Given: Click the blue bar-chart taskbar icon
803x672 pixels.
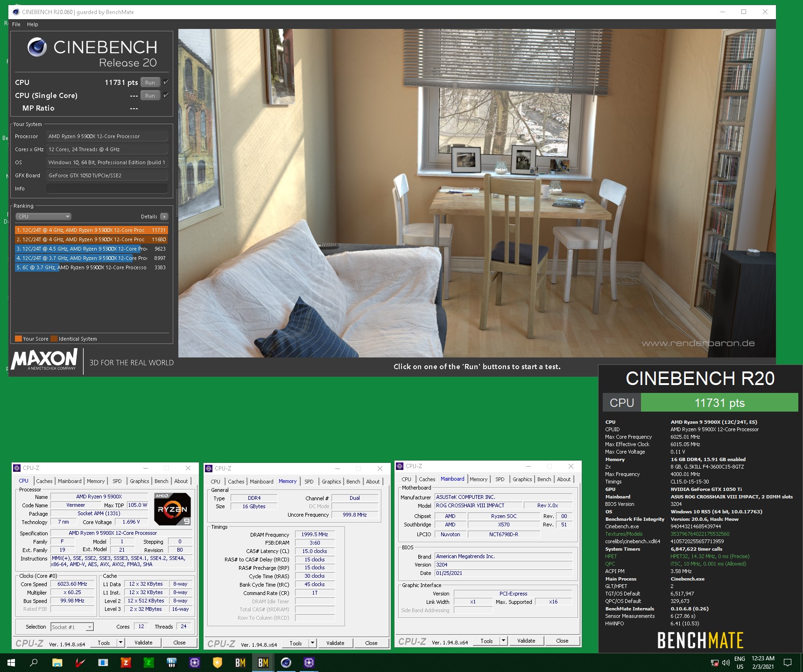Looking at the screenshot, I should point(171,663).
